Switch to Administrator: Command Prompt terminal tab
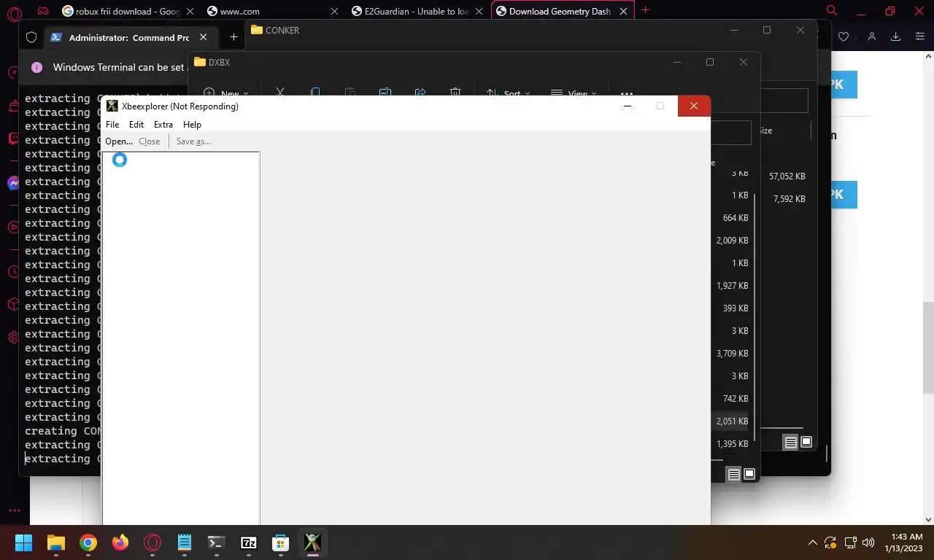The width and height of the screenshot is (934, 560). point(128,37)
